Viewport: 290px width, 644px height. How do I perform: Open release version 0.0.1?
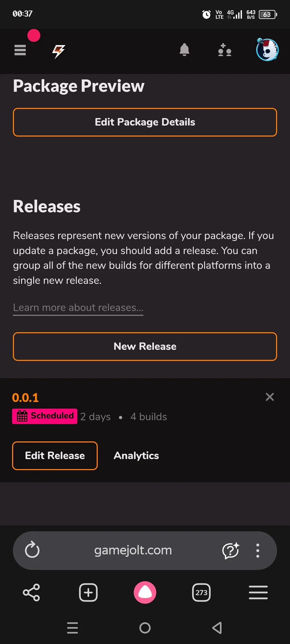pos(25,398)
